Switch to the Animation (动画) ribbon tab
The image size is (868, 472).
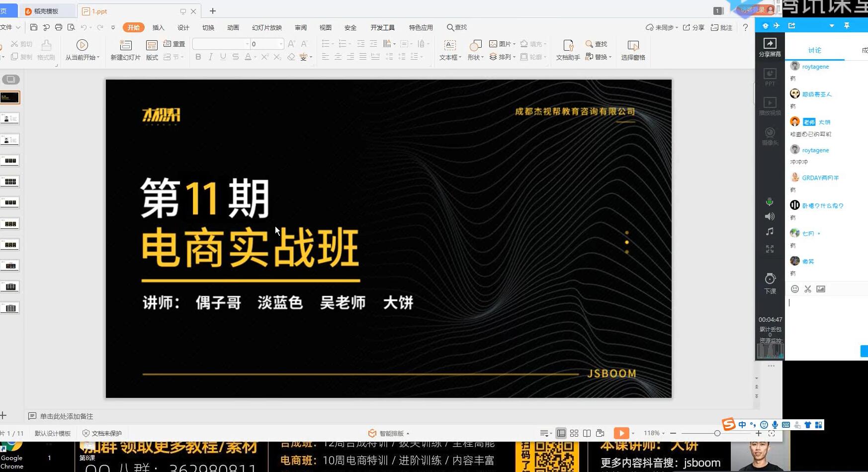[233, 27]
